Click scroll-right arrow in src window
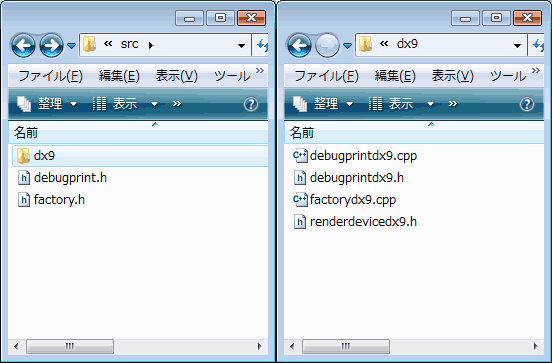Image resolution: width=552 pixels, height=363 pixels. click(260, 346)
